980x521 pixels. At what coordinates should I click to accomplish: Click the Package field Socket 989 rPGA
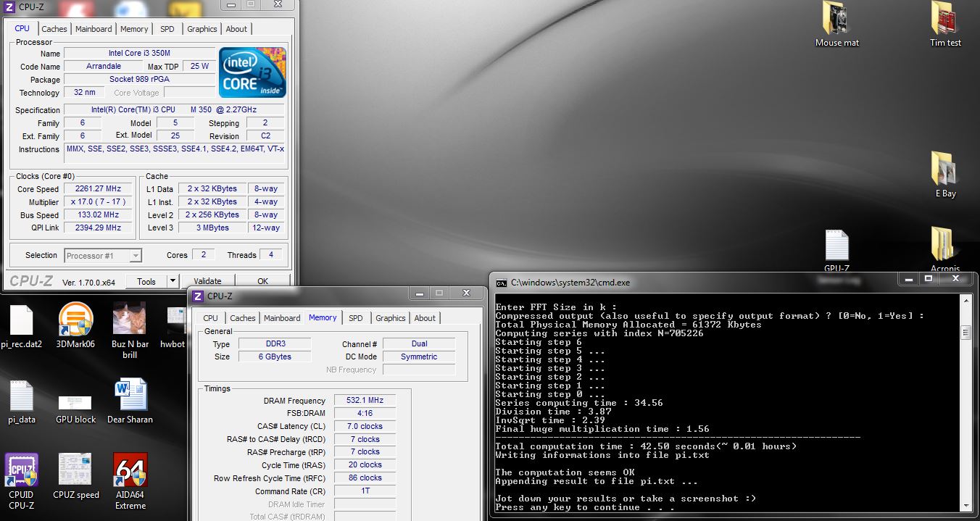point(139,79)
